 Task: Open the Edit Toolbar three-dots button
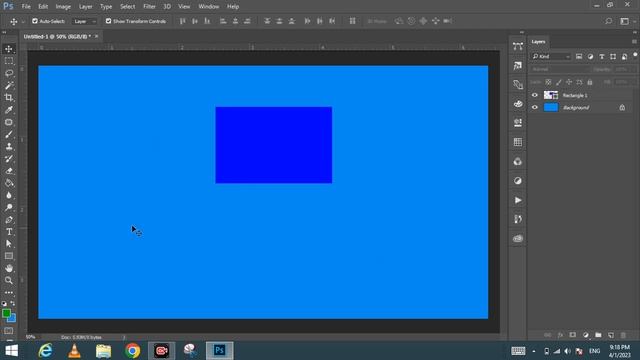[x=9, y=293]
